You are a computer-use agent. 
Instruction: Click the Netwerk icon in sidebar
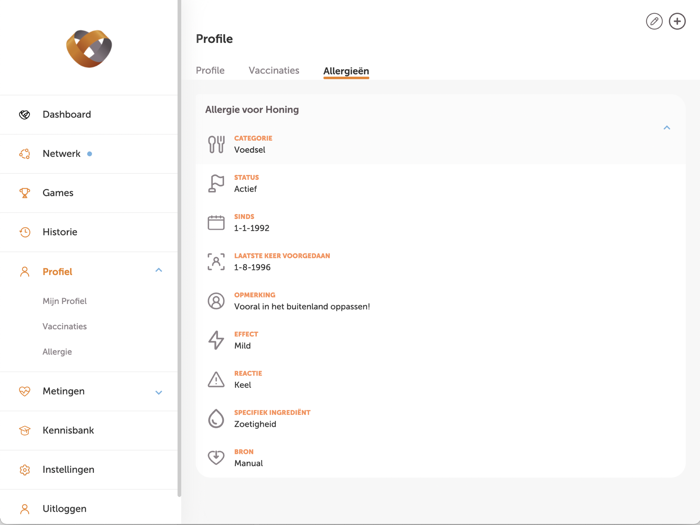click(25, 154)
